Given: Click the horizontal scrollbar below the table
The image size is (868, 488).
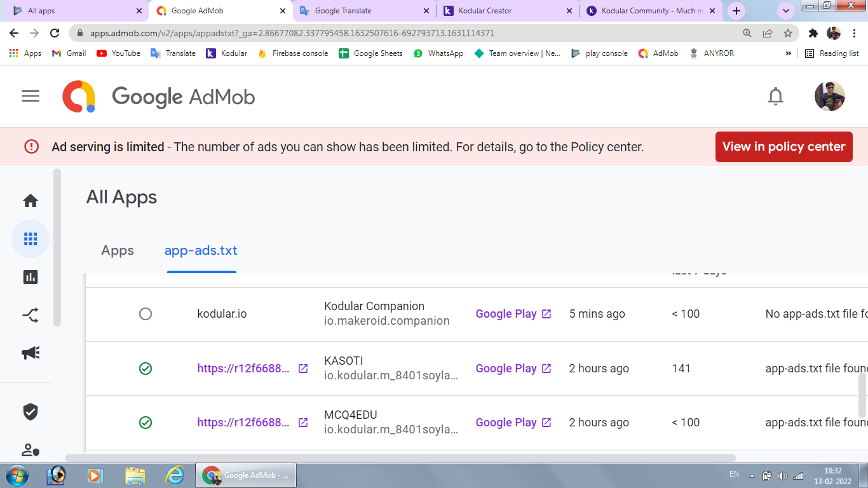Looking at the screenshot, I should pyautogui.click(x=400, y=457).
